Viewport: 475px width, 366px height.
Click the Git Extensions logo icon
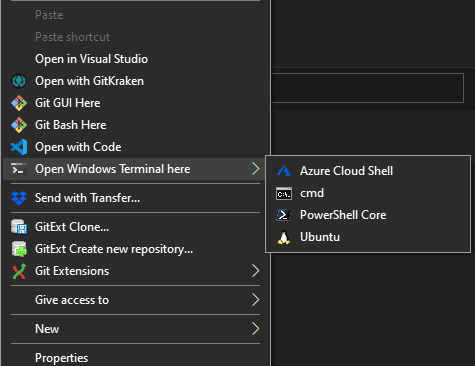point(19,271)
